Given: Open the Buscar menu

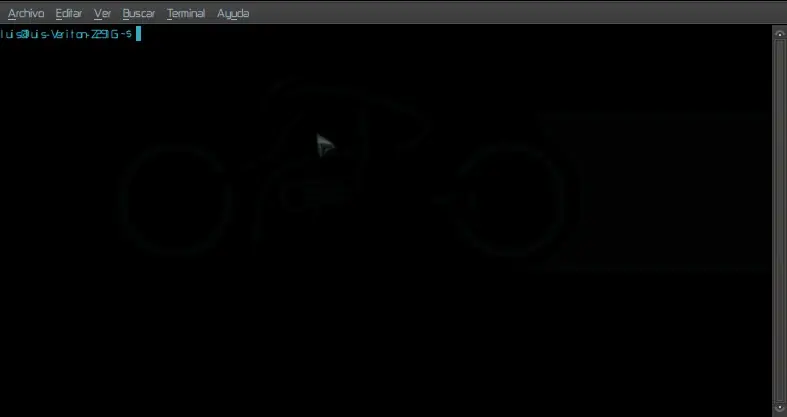Looking at the screenshot, I should [139, 14].
